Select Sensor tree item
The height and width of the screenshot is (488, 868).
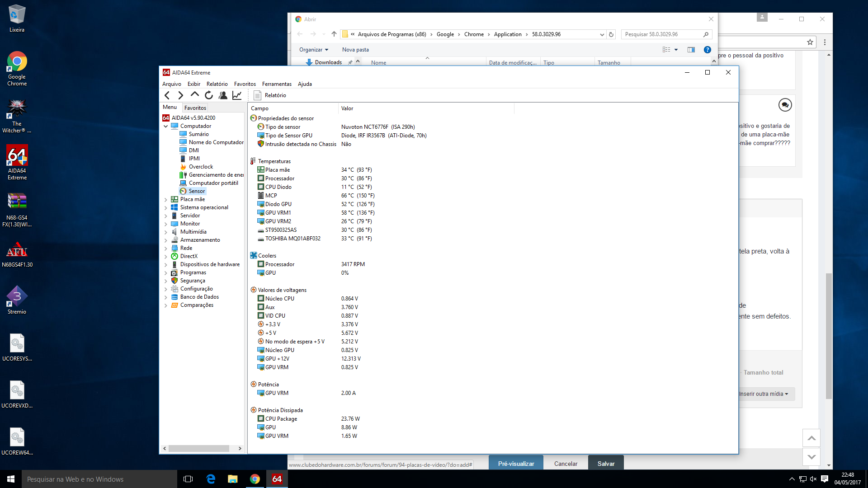[x=197, y=191]
